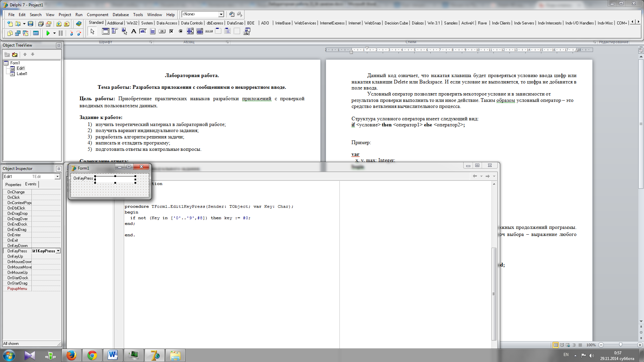Image resolution: width=644 pixels, height=362 pixels.
Task: Expand the Run button dropdown arrow
Action: point(54,33)
